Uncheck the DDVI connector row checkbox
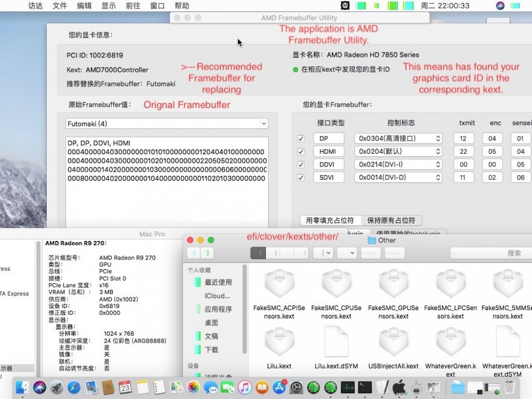 [301, 164]
